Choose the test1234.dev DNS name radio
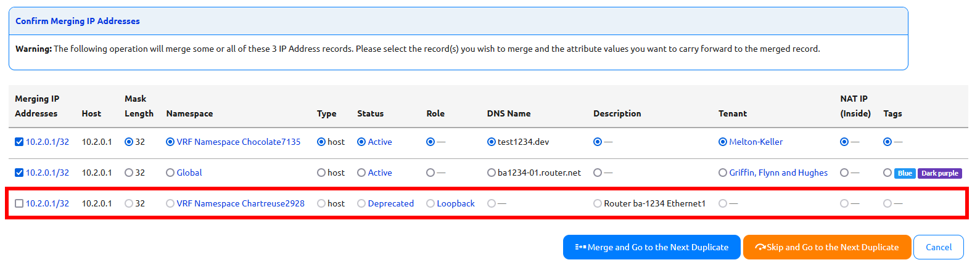Image resolution: width=980 pixels, height=273 pixels. (x=492, y=142)
